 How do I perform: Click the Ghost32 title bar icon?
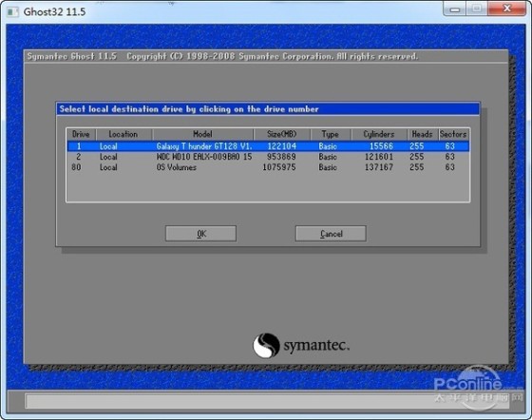click(12, 12)
